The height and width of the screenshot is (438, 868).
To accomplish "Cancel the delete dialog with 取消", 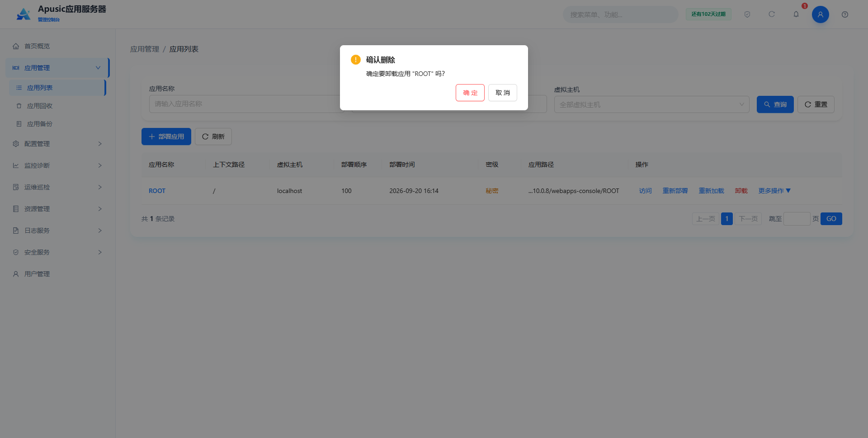I will coord(502,93).
